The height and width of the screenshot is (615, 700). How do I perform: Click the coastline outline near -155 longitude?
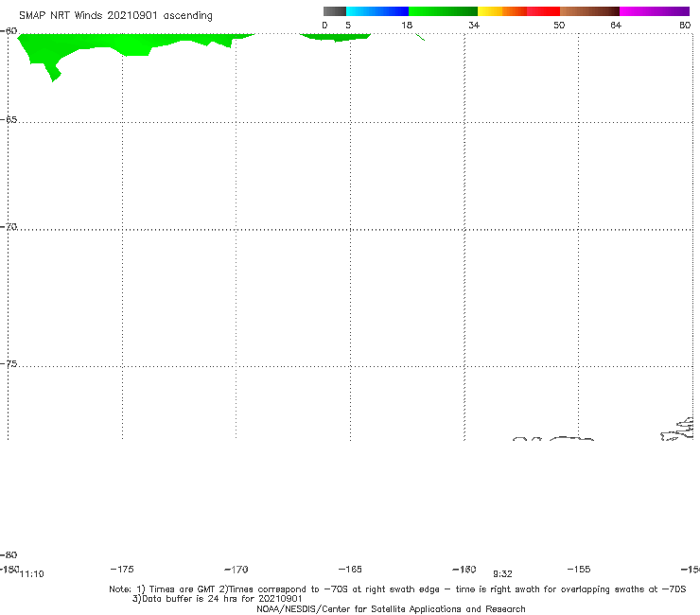(x=571, y=439)
